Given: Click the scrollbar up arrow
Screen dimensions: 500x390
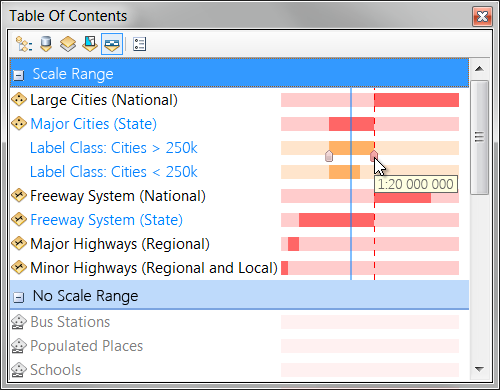Looking at the screenshot, I should tap(479, 69).
